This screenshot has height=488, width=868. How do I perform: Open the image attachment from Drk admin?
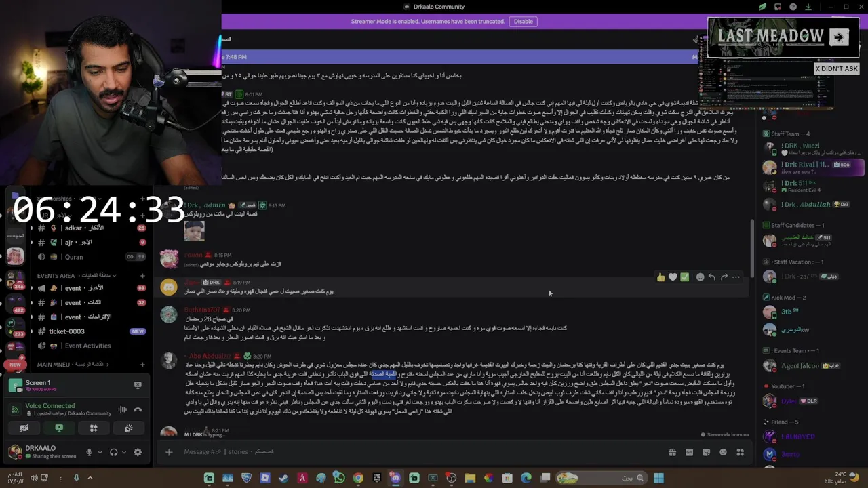point(194,231)
